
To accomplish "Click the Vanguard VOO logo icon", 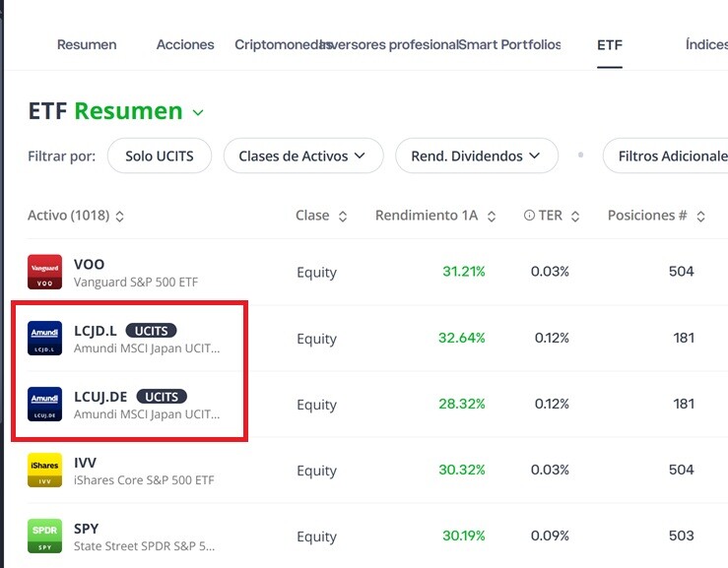I will tap(44, 272).
